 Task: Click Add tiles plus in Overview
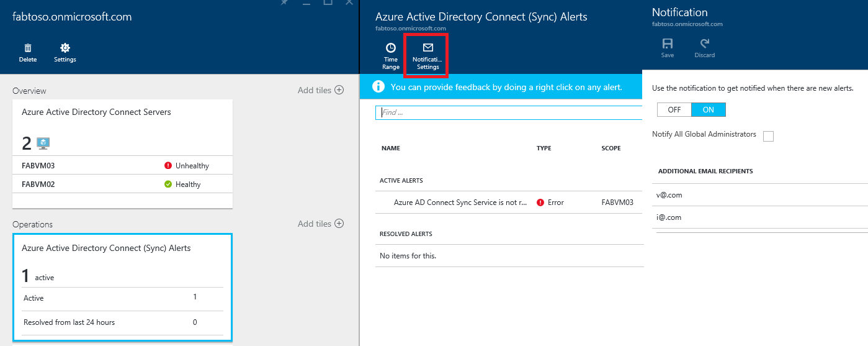click(x=339, y=90)
